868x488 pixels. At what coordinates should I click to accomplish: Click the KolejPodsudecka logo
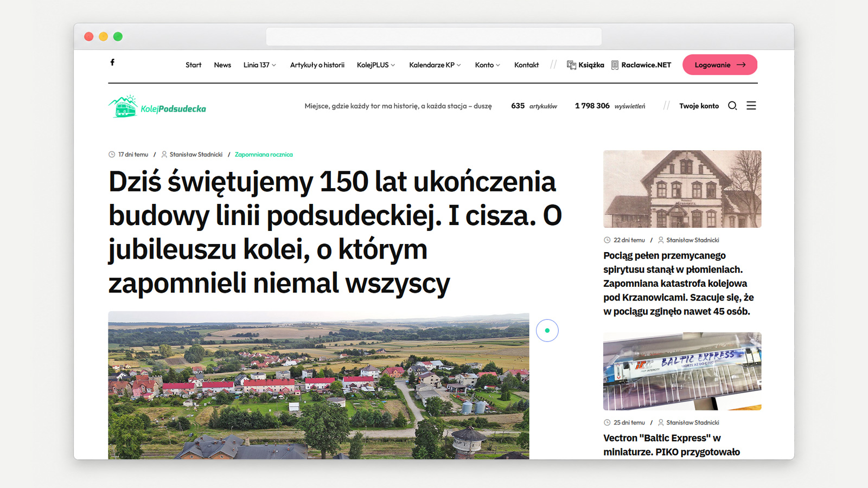pyautogui.click(x=157, y=107)
